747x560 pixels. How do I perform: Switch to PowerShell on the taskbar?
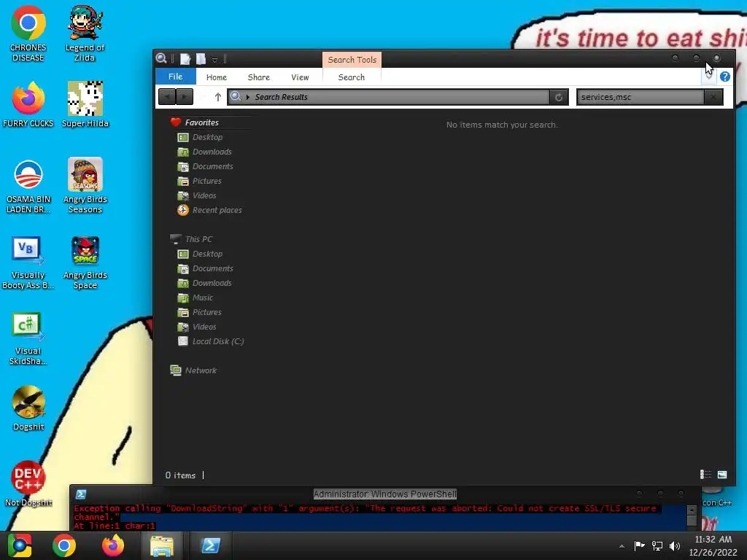211,545
